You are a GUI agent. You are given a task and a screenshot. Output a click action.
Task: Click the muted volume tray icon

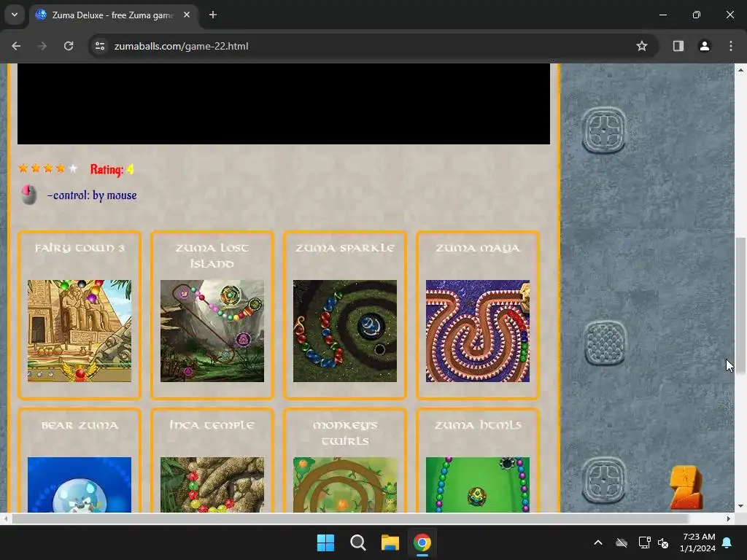(663, 542)
